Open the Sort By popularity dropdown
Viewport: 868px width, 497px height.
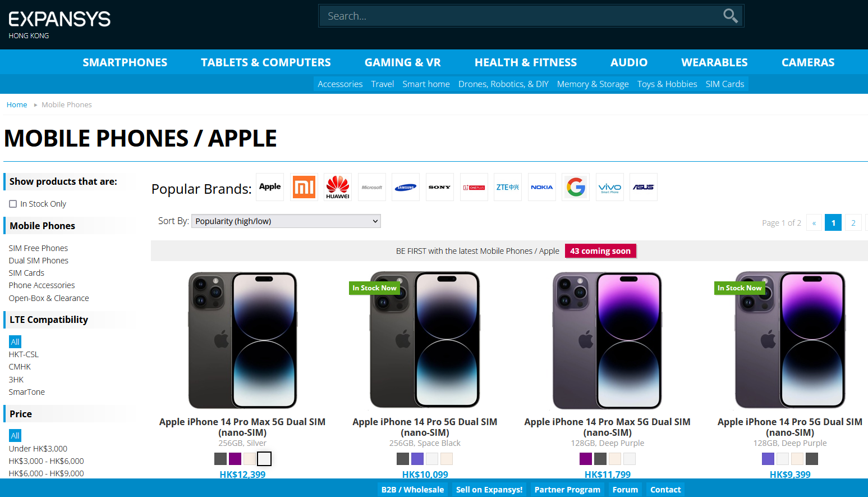(286, 221)
